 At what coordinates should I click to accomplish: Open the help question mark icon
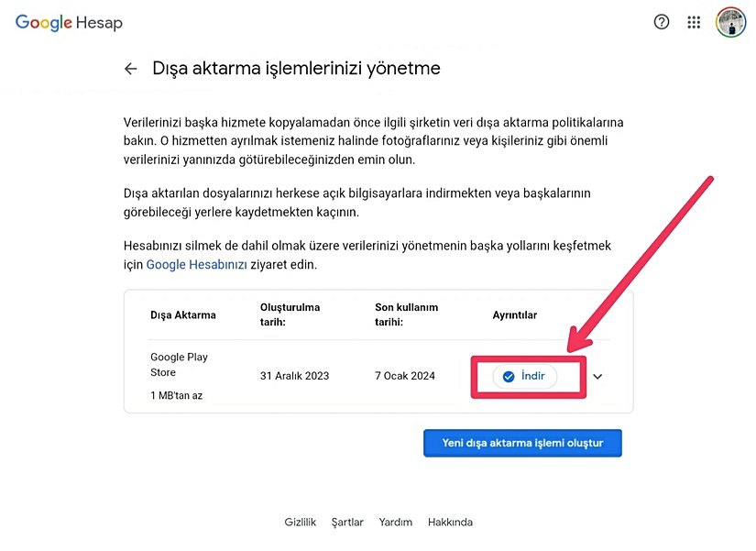662,22
